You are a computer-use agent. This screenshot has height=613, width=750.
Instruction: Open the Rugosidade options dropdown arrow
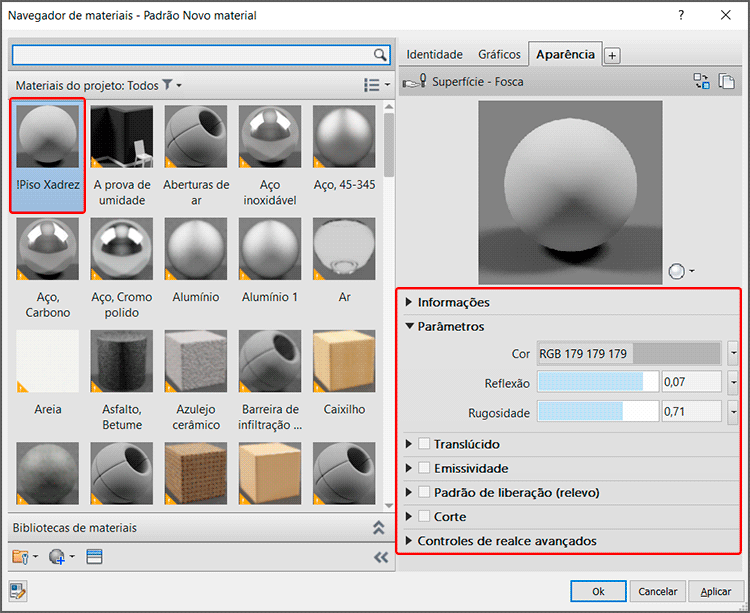point(733,412)
